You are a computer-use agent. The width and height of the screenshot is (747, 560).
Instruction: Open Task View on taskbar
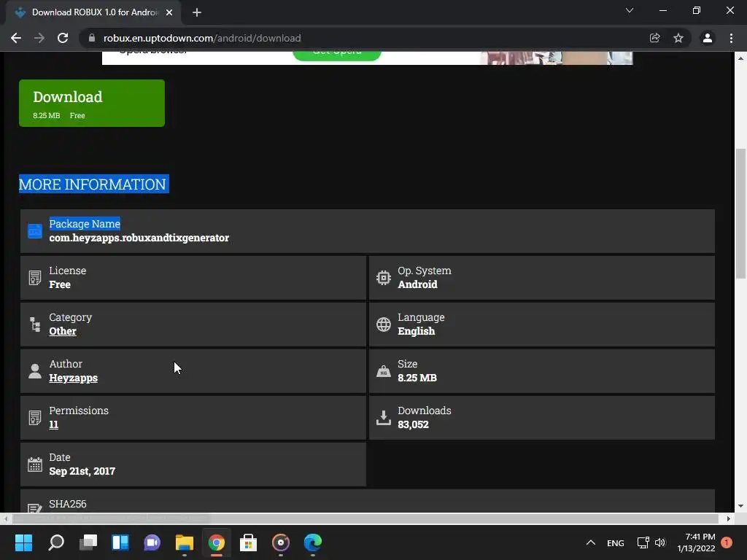[x=88, y=542]
